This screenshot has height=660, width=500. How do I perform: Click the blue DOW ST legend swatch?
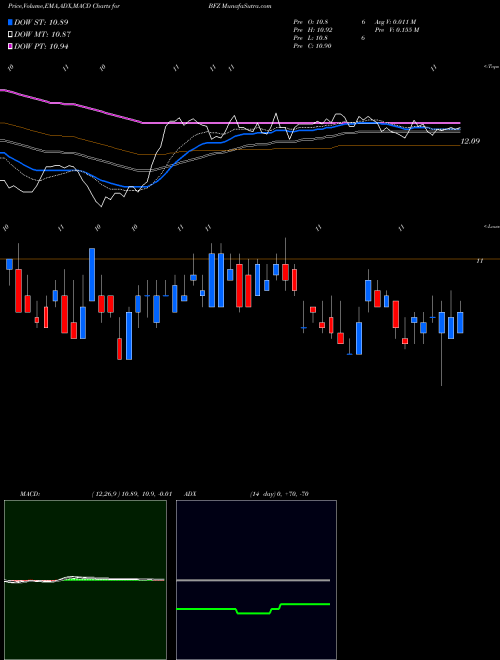coord(10,22)
